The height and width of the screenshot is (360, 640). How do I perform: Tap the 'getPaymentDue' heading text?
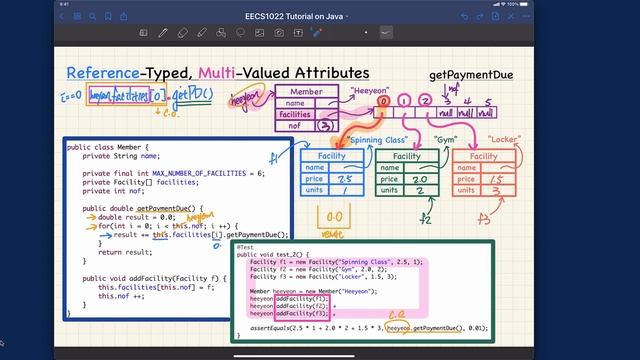pos(471,75)
